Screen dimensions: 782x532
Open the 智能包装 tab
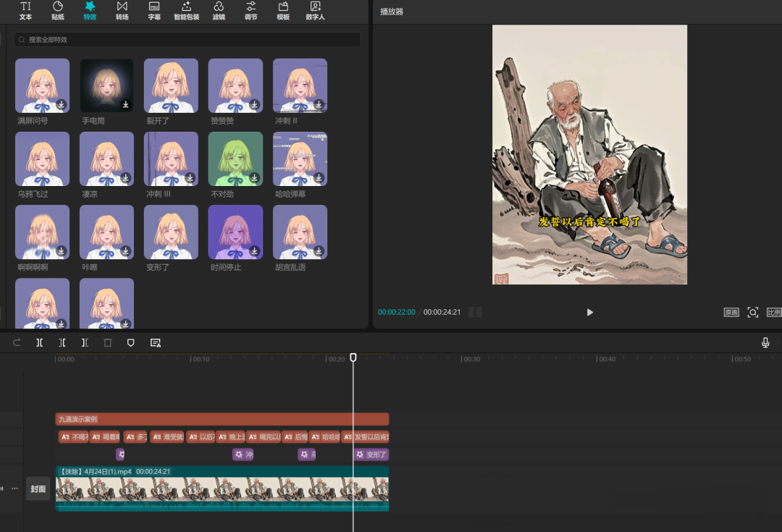click(187, 10)
